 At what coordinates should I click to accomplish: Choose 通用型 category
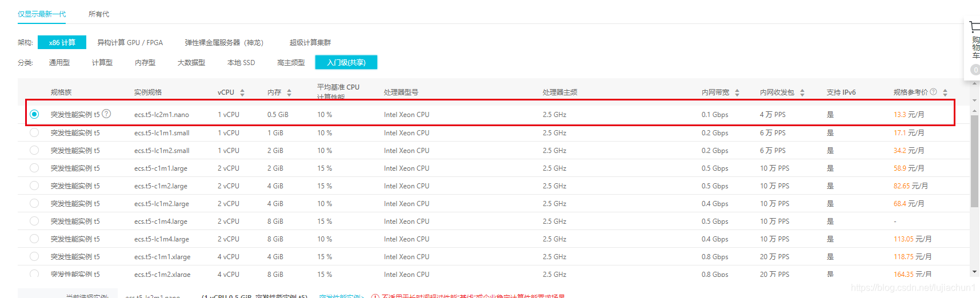pos(59,62)
